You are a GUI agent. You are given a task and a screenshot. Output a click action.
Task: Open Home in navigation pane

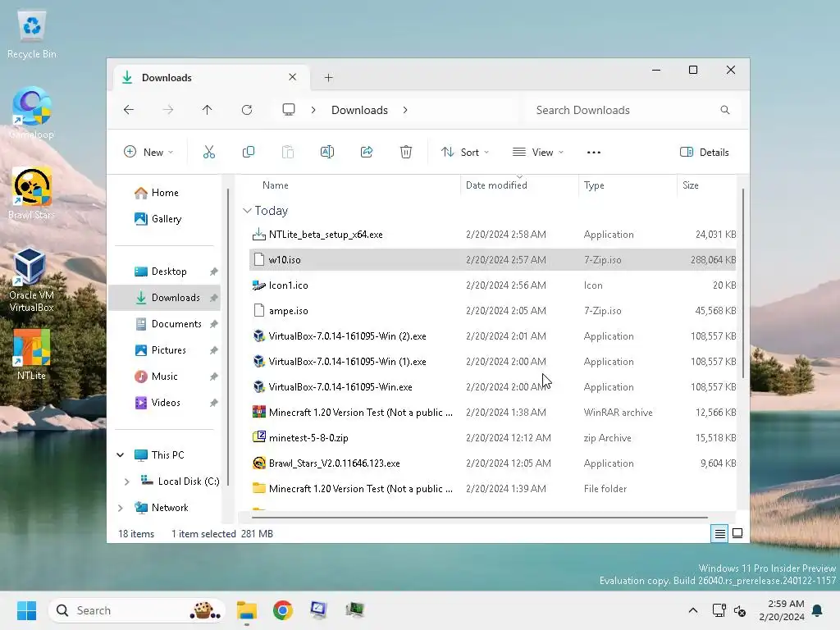click(164, 193)
